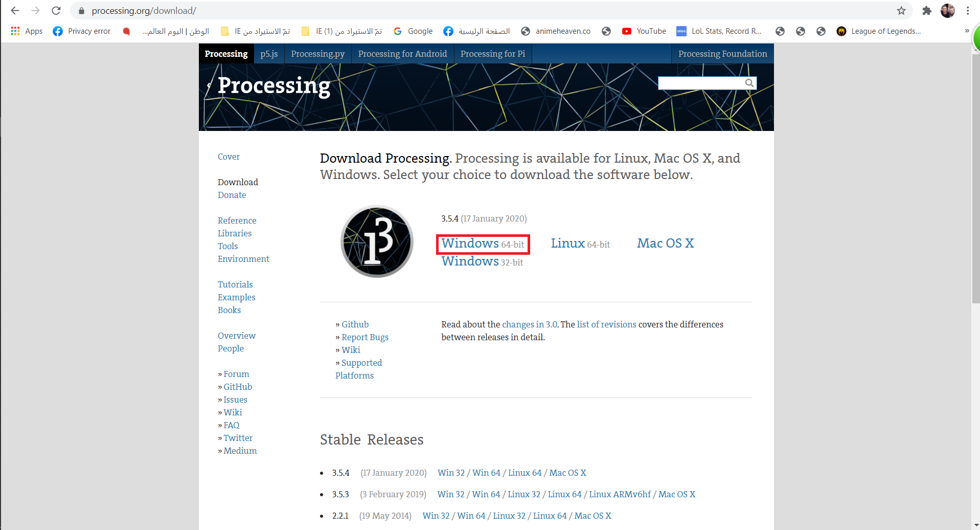Click the scroll down arrow on the scrollbar
This screenshot has height=530, width=980.
pos(976,525)
